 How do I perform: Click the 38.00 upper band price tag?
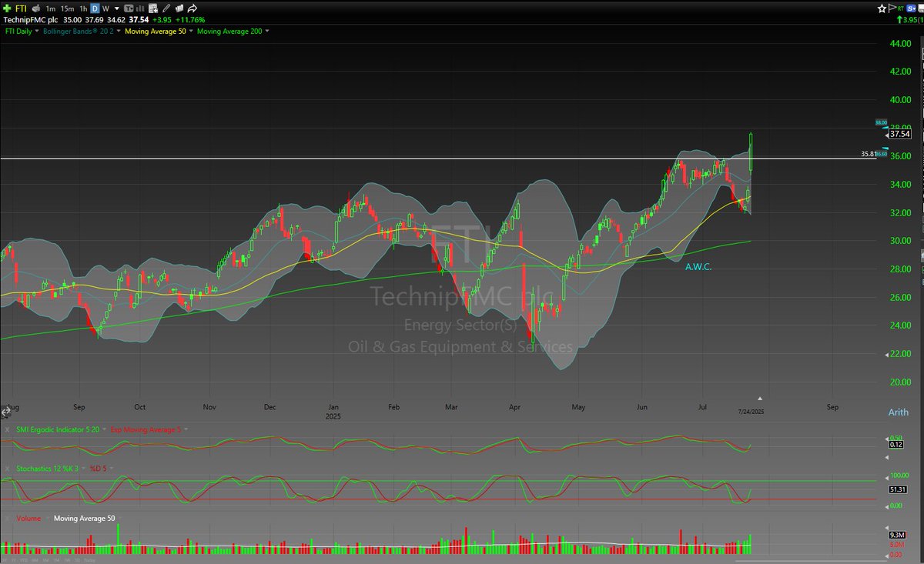coord(881,122)
